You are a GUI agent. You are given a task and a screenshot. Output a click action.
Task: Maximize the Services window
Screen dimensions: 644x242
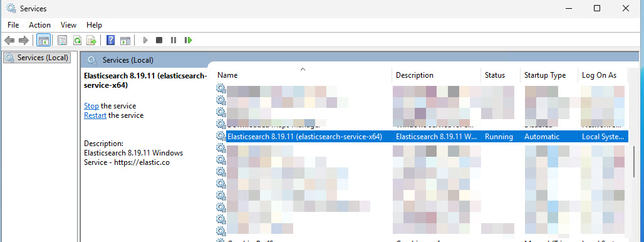pyautogui.click(x=597, y=8)
